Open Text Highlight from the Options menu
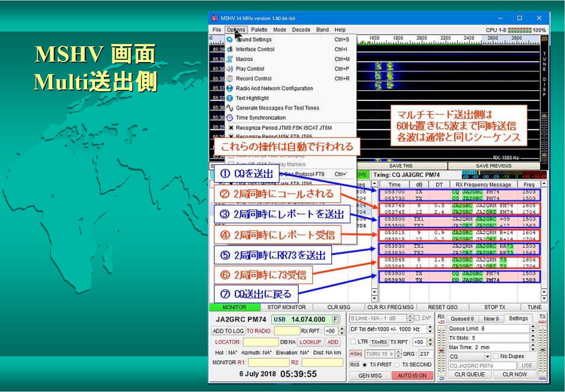Image resolution: width=565 pixels, height=392 pixels. point(291,98)
